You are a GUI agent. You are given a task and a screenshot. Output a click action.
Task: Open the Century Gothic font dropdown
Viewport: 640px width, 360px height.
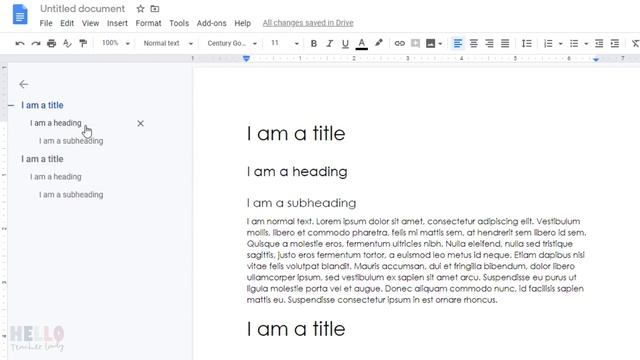(232, 43)
